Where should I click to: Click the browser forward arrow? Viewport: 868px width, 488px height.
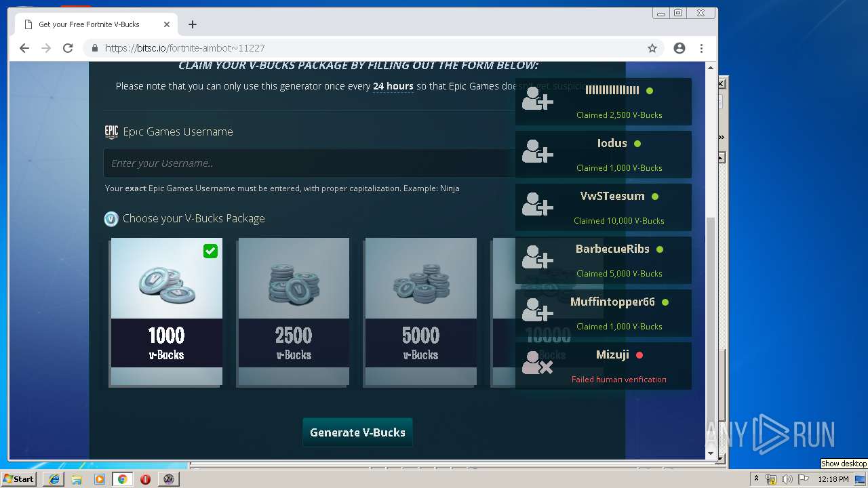(x=46, y=48)
